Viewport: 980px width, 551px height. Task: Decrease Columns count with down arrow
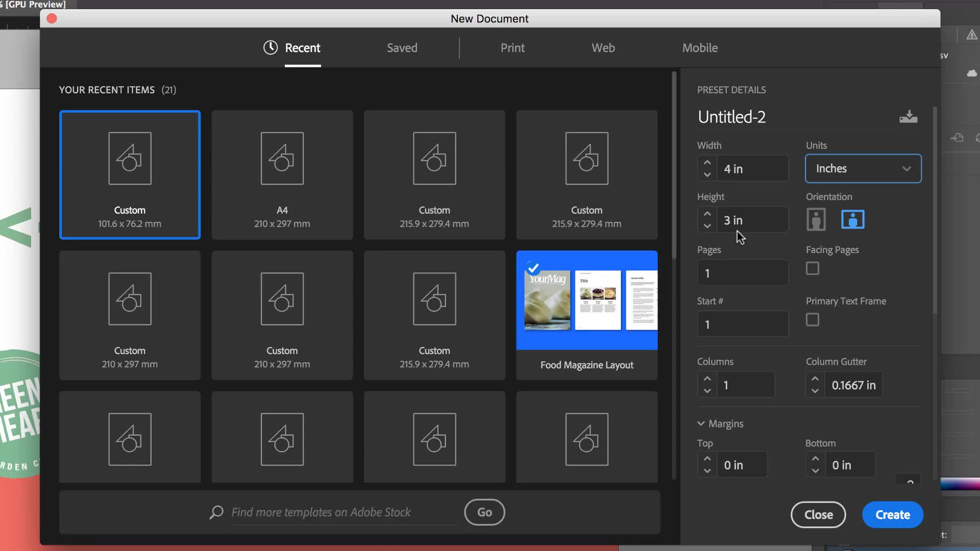pos(707,391)
